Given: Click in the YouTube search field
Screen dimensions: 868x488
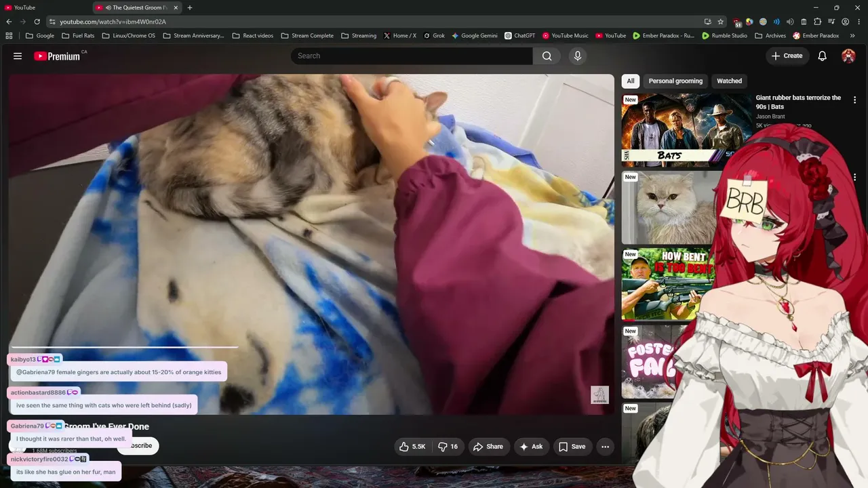Looking at the screenshot, I should pyautogui.click(x=412, y=56).
